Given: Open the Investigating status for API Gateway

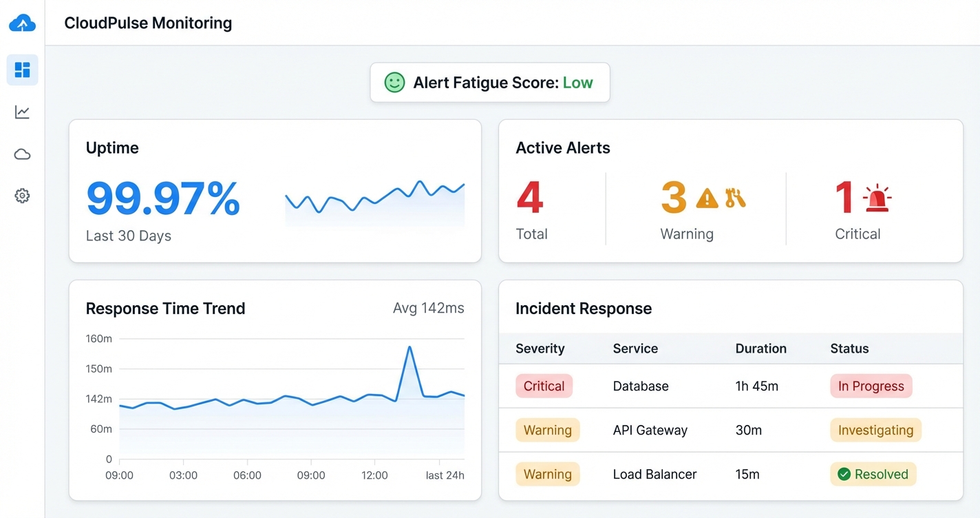Looking at the screenshot, I should pos(875,430).
